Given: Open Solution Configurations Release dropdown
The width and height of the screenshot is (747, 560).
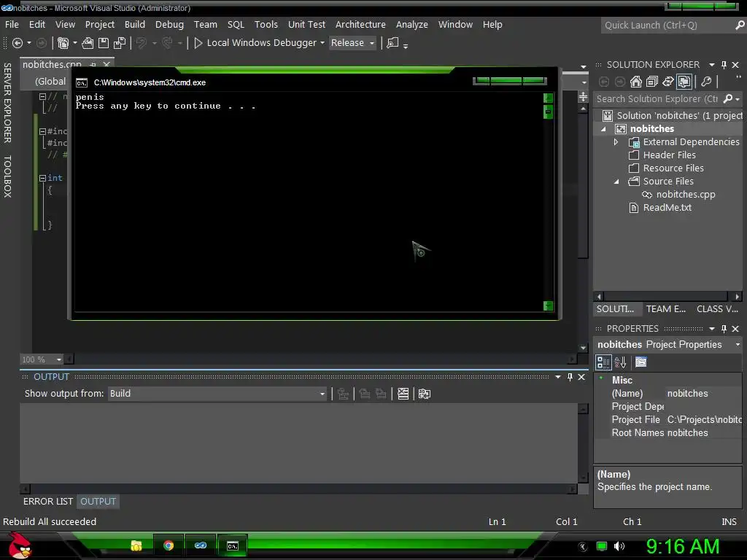Looking at the screenshot, I should (x=352, y=43).
